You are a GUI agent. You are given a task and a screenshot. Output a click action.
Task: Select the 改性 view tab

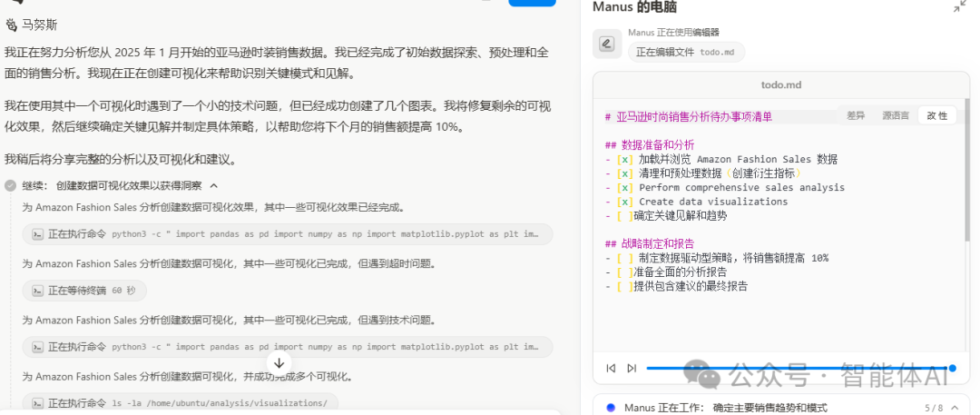coord(936,116)
